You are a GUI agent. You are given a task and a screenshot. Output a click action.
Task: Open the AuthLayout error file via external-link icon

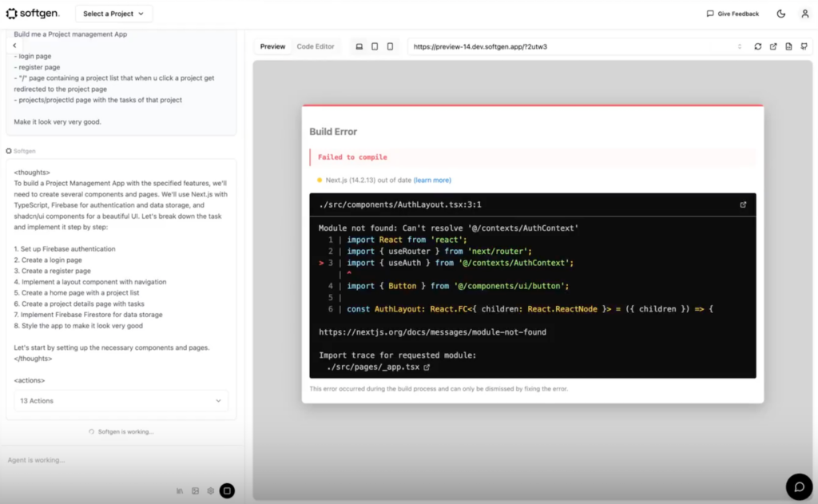[x=743, y=204]
